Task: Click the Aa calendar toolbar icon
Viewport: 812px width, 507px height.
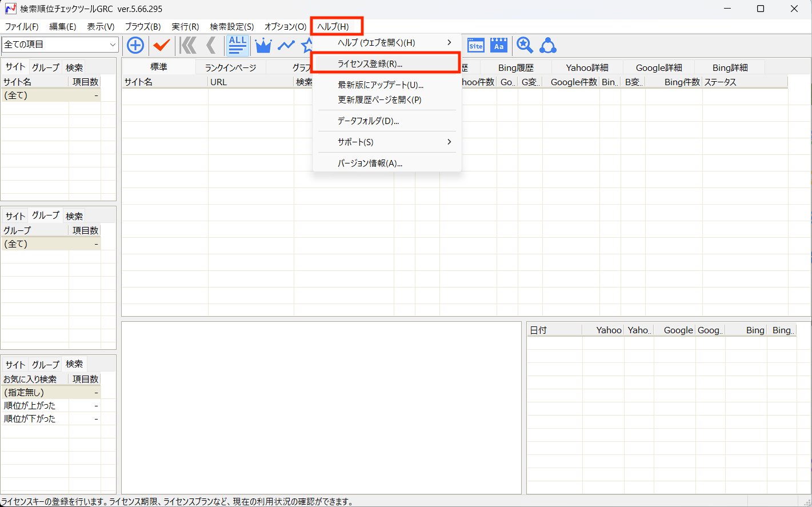Action: coord(499,45)
